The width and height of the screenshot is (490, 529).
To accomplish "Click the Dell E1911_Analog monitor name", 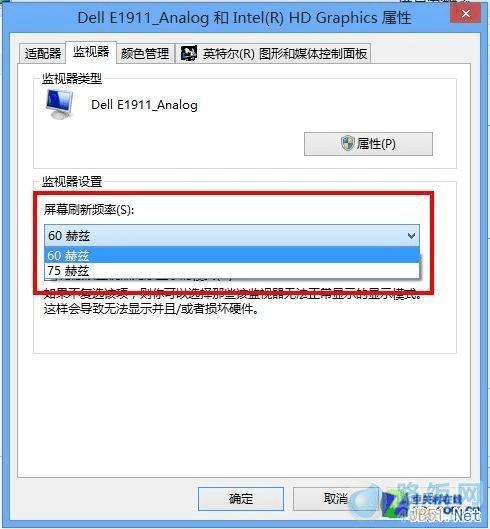I will click(144, 105).
